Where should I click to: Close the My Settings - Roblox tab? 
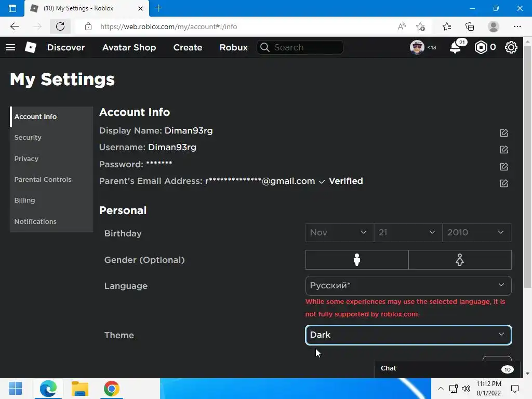coord(140,8)
